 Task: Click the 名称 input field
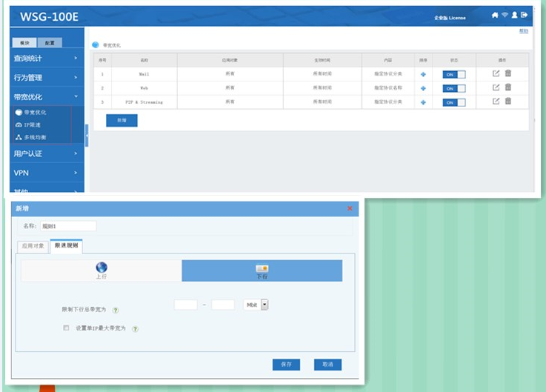coord(68,226)
